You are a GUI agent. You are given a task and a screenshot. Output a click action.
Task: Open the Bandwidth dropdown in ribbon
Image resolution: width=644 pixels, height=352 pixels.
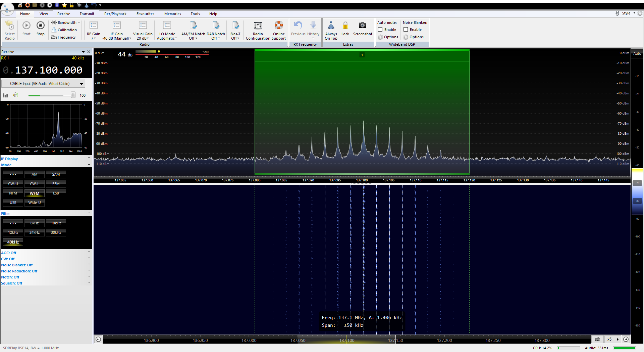[x=66, y=23]
